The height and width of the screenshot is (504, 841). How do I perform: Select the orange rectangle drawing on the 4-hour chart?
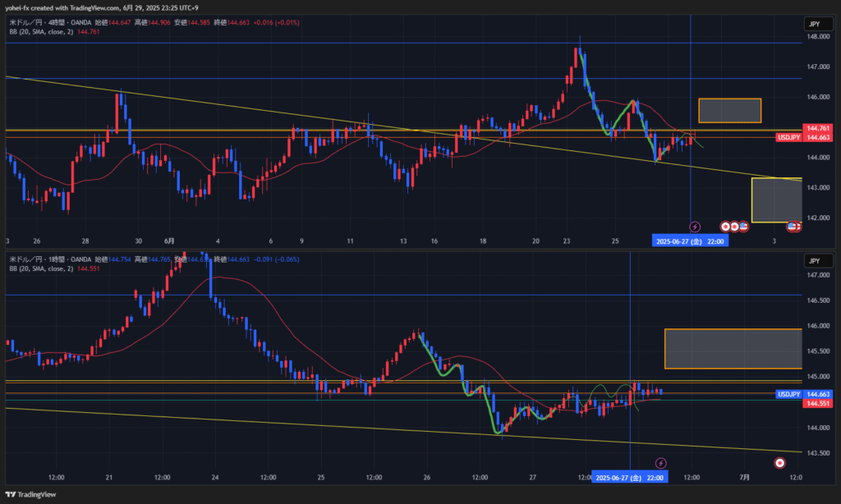(x=729, y=111)
